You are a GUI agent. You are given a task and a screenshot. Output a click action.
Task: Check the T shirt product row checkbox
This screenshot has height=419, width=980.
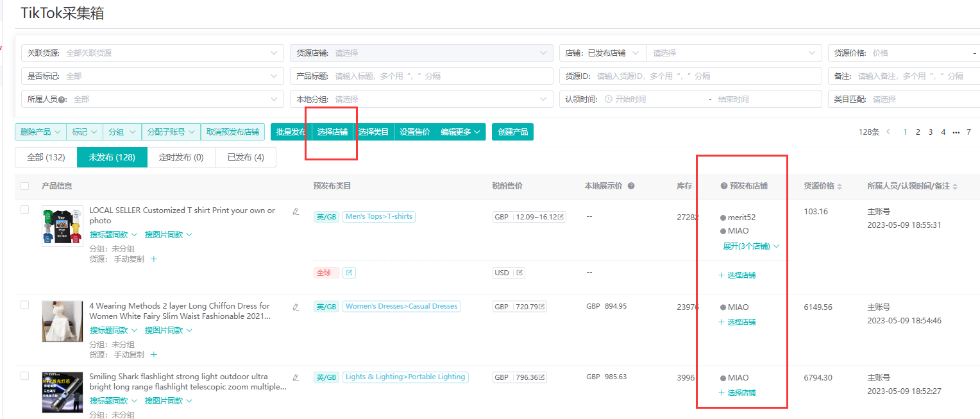pyautogui.click(x=25, y=210)
